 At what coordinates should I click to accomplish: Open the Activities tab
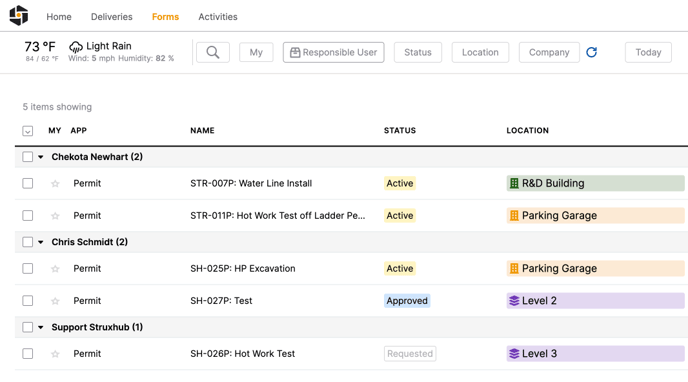(218, 17)
